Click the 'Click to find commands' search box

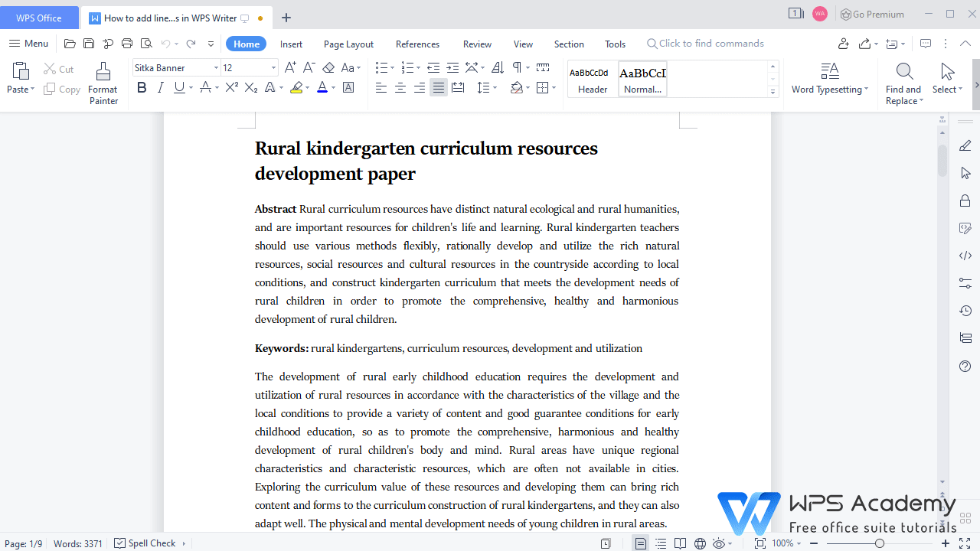710,44
